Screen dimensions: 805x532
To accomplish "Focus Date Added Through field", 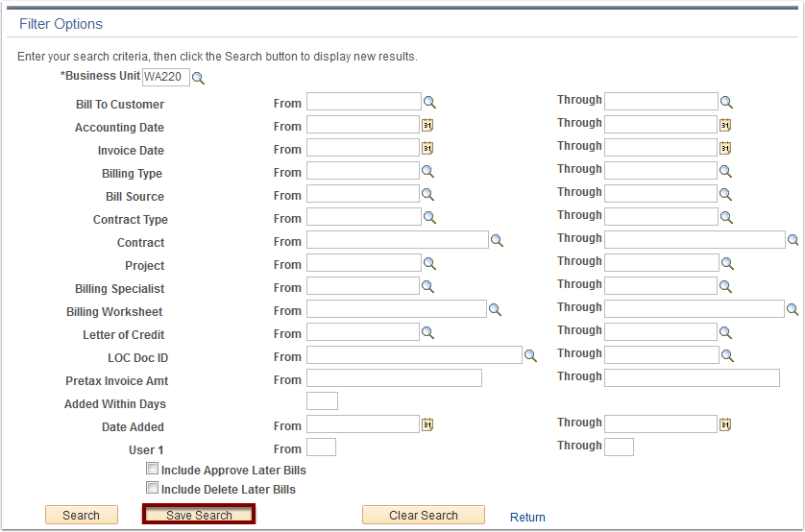I will point(661,424).
